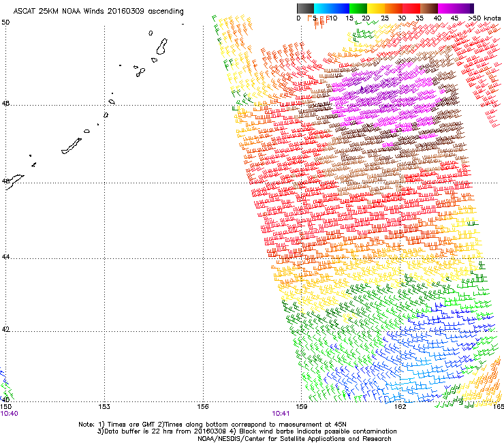The height and width of the screenshot is (443, 504).
Task: Click the legend label '40'
Action: coord(437,18)
